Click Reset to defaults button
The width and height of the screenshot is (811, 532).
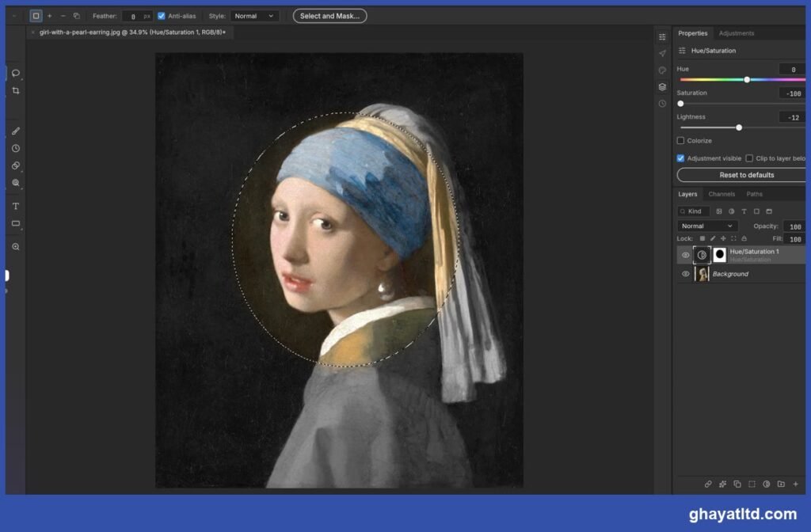pyautogui.click(x=741, y=175)
